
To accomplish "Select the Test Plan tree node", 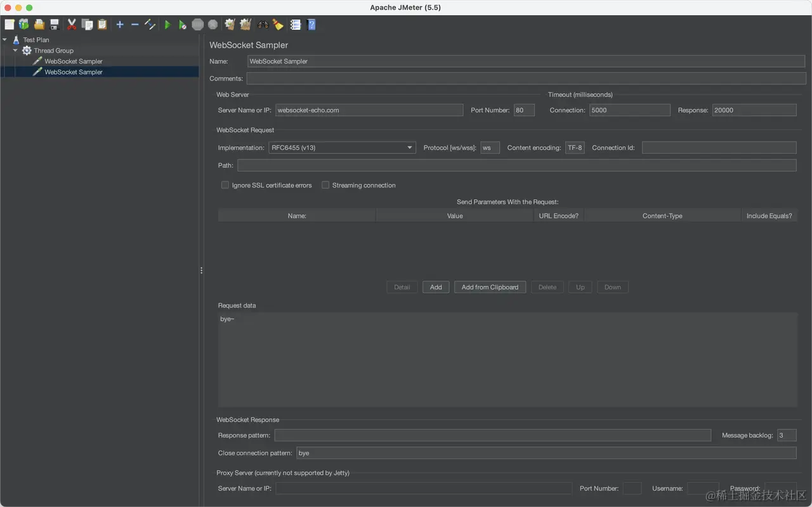I will tap(36, 40).
